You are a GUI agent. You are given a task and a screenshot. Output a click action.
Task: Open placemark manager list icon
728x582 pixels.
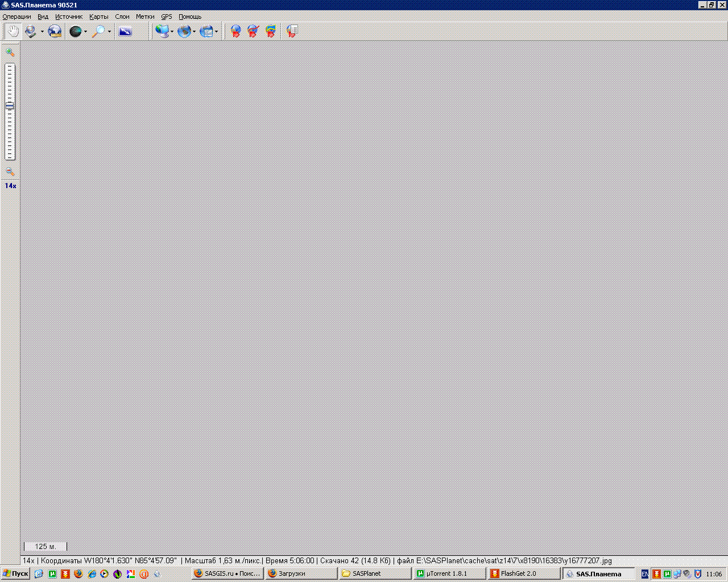pyautogui.click(x=292, y=31)
